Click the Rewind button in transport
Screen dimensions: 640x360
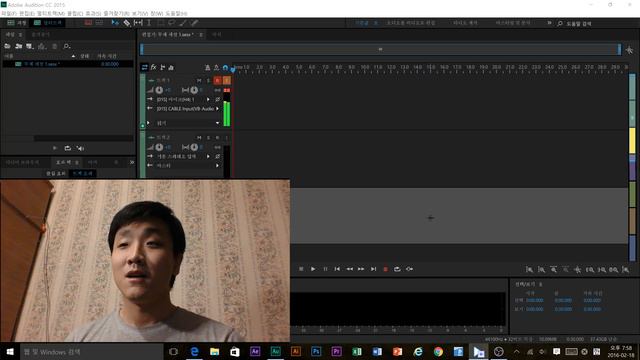click(349, 269)
